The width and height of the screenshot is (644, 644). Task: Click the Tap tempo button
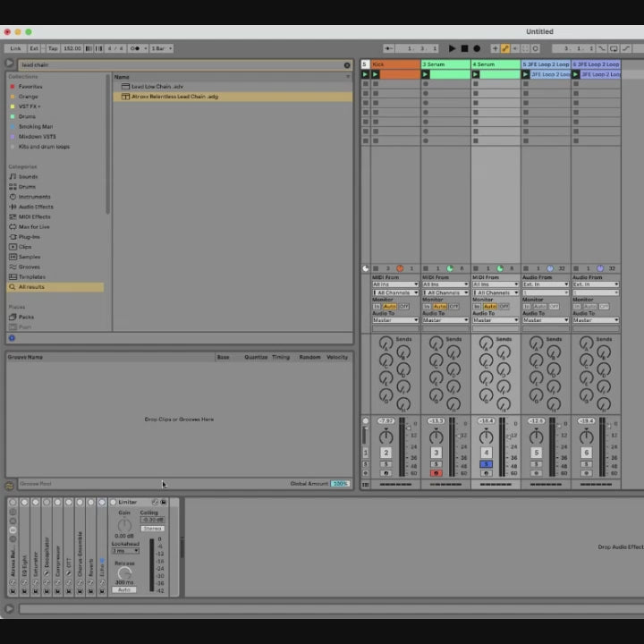[53, 48]
